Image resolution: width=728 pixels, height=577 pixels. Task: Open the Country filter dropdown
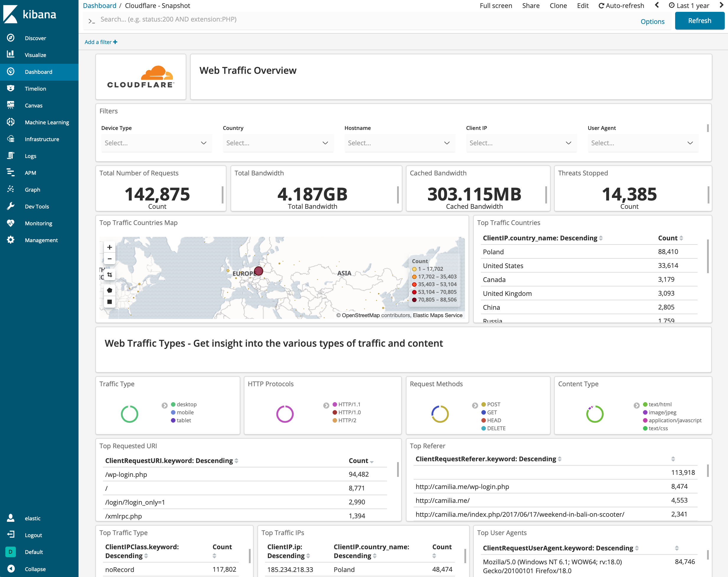276,142
